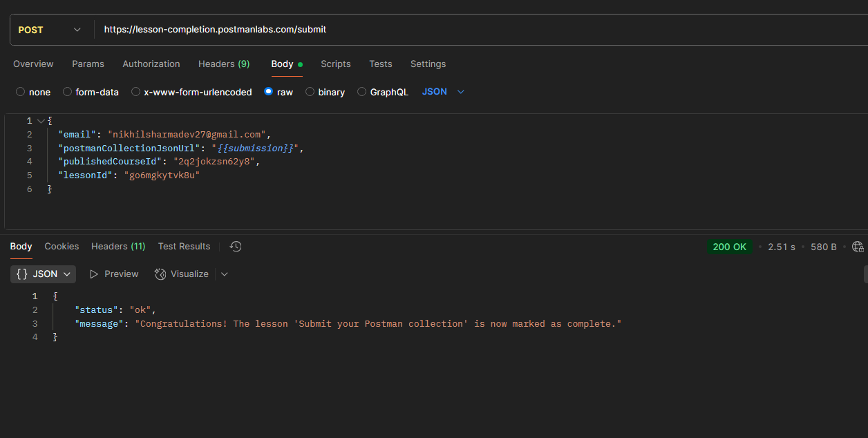Viewport: 868px width, 438px height.
Task: Open the Tests tab
Action: (381, 64)
